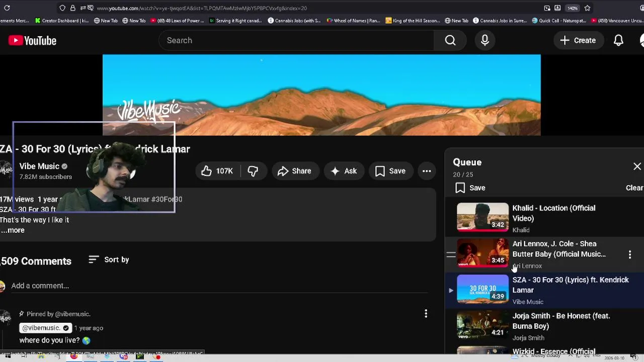
Task: Open notifications bell
Action: [x=618, y=40]
